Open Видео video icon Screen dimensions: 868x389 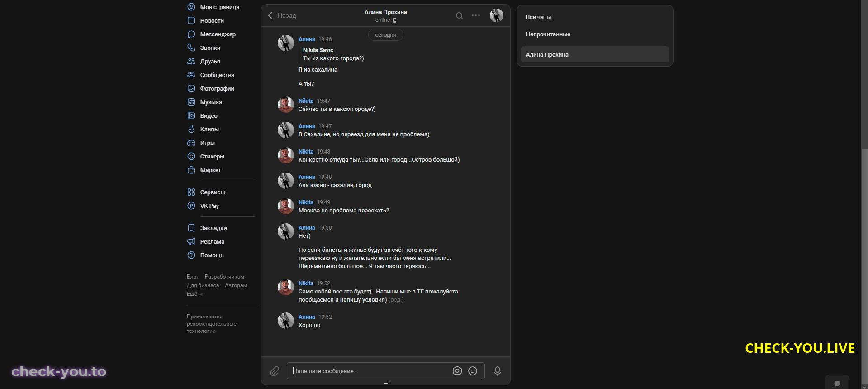(x=191, y=115)
